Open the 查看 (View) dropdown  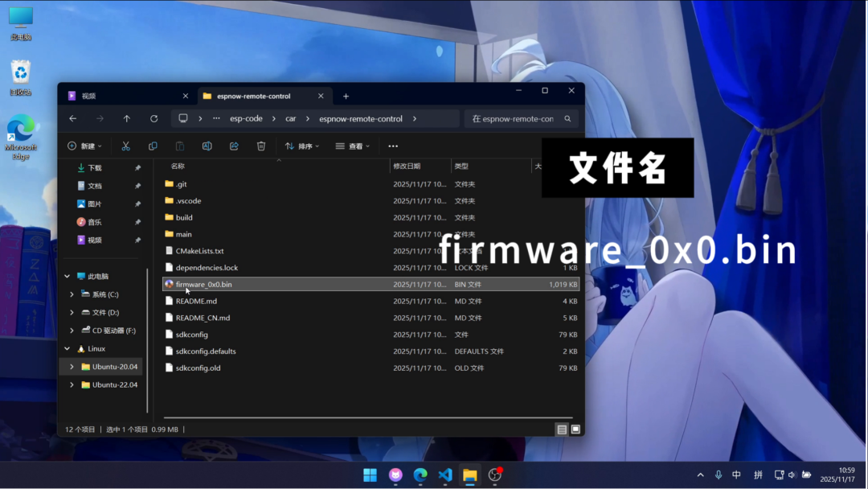(352, 146)
